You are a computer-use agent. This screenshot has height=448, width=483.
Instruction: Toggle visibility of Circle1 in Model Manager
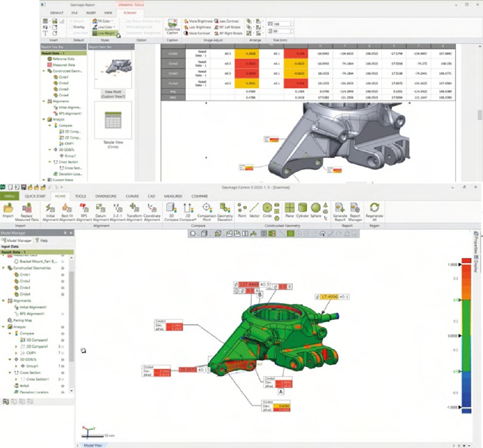click(63, 275)
